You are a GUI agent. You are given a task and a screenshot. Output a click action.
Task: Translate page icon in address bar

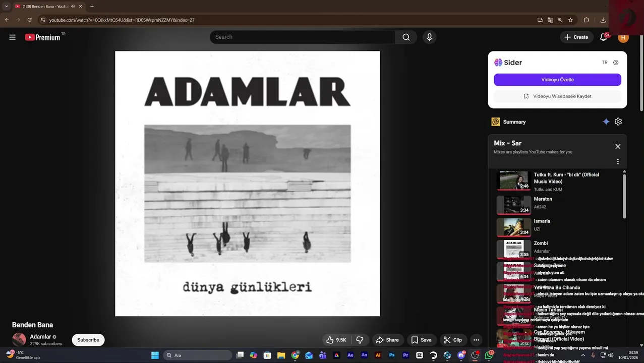[x=550, y=20]
